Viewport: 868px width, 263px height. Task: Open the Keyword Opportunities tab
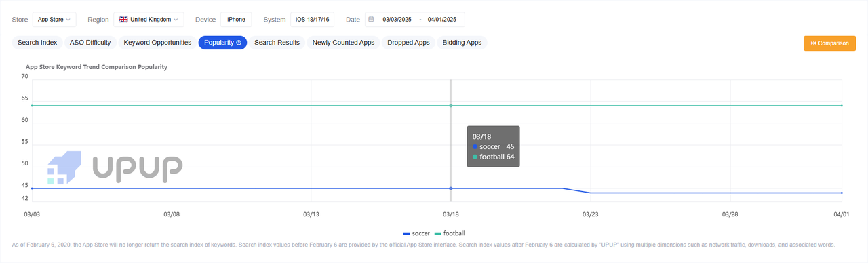point(157,43)
